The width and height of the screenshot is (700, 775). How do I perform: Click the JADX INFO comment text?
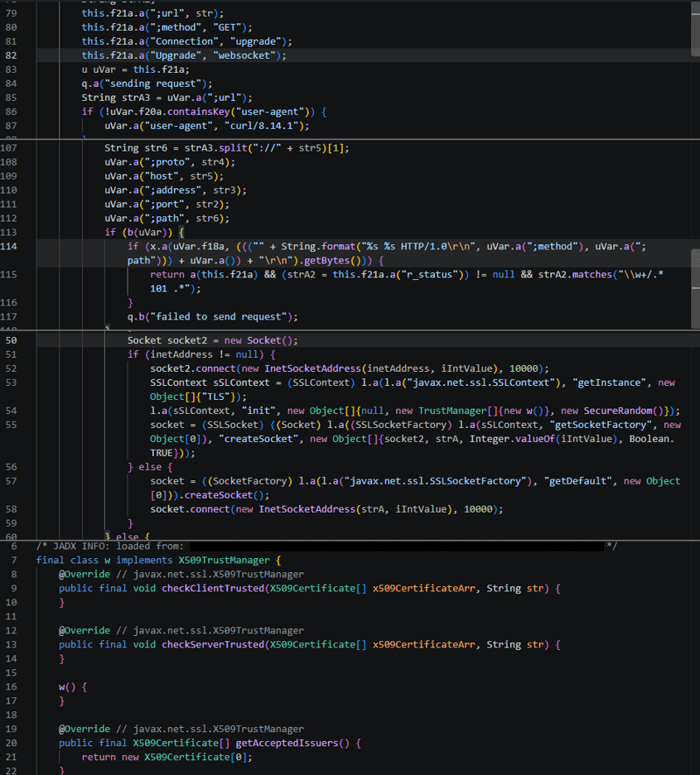pyautogui.click(x=109, y=546)
